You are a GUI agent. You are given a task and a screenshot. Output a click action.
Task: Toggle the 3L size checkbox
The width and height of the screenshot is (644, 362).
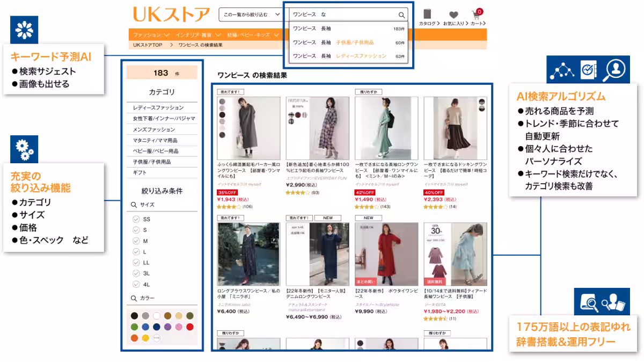coord(136,273)
